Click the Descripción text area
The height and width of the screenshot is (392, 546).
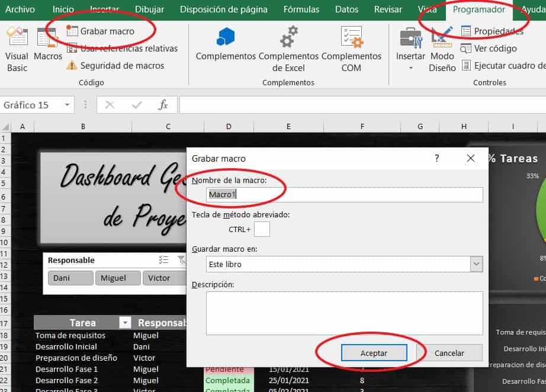point(345,313)
